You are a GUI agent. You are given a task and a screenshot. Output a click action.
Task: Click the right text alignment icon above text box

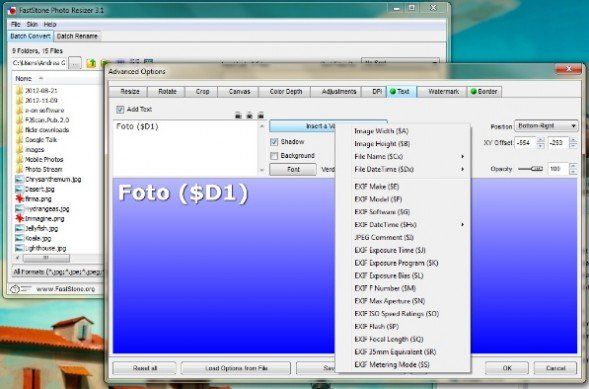(x=260, y=115)
